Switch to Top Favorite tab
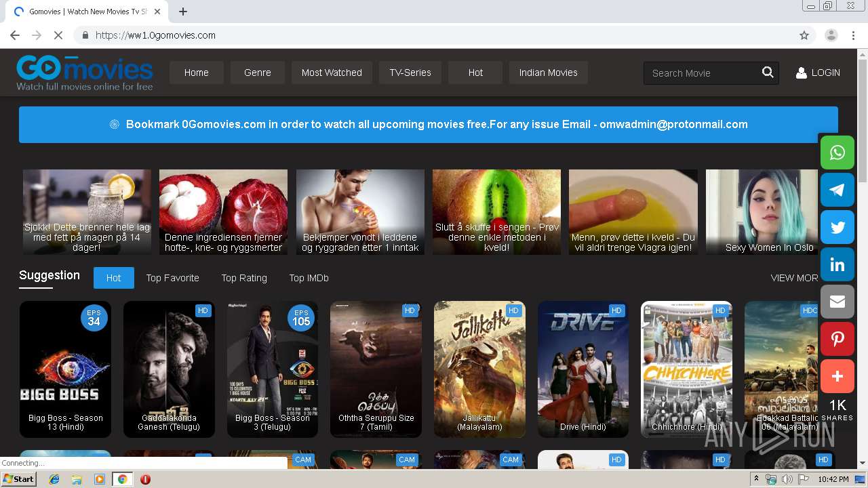This screenshot has height=488, width=868. [x=173, y=278]
